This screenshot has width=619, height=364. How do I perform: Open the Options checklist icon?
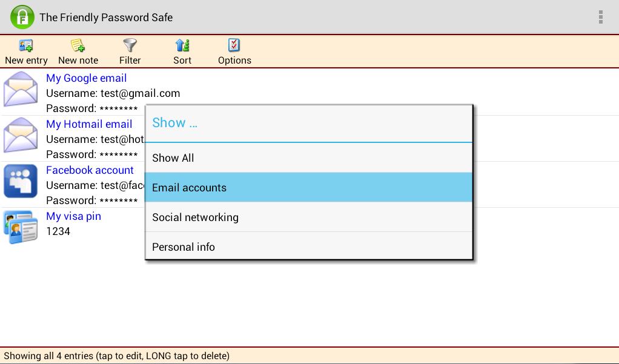coord(234,45)
